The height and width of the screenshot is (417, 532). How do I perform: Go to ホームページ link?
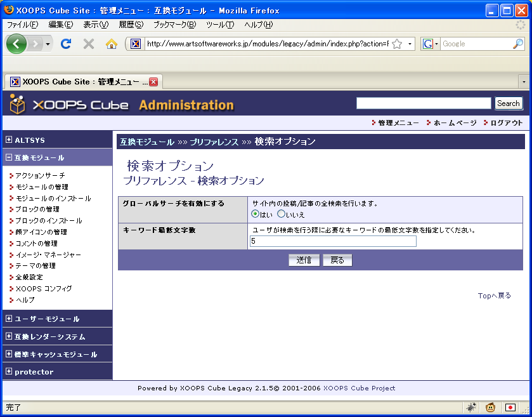[455, 123]
